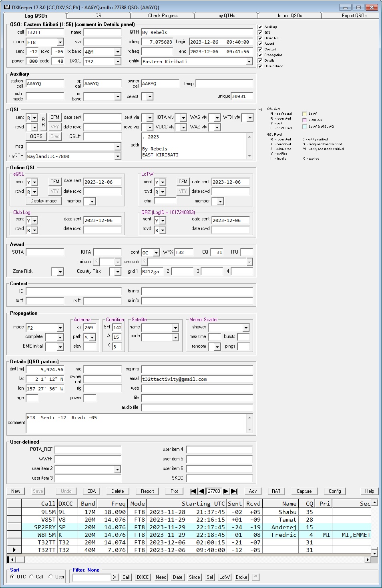Click the LotW & eQSL AG color swatch
The width and height of the screenshot is (382, 588).
tap(304, 126)
